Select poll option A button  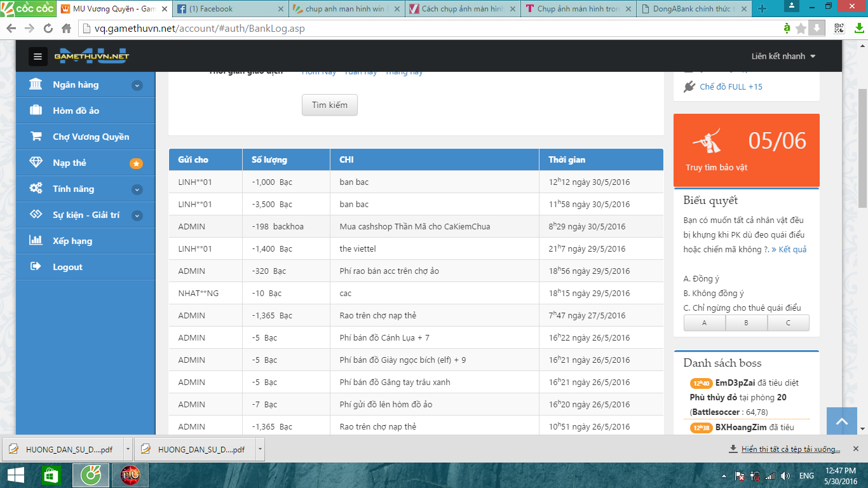(704, 323)
